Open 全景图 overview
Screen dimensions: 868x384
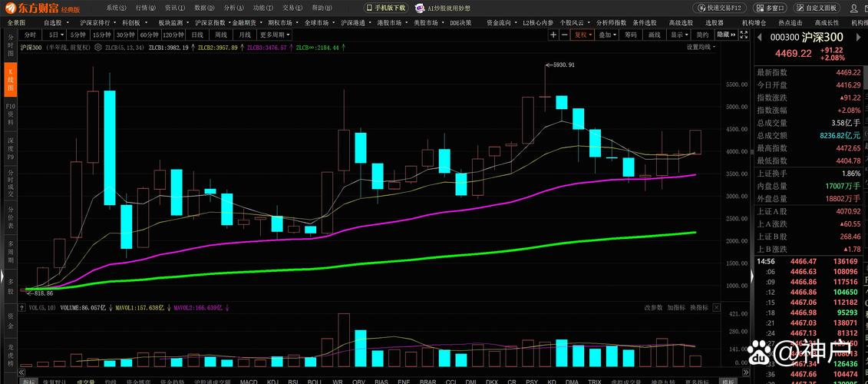[16, 23]
